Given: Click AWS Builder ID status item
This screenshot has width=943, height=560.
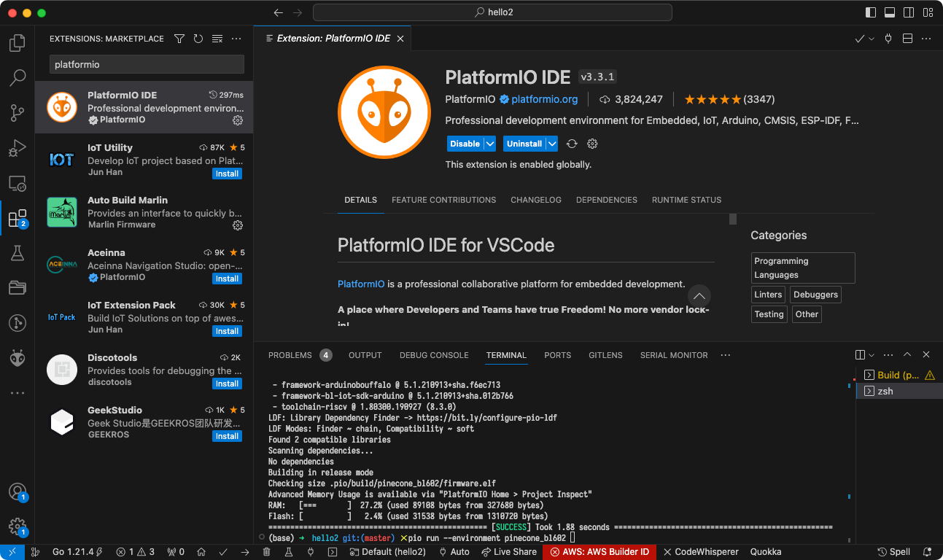Looking at the screenshot, I should point(599,552).
